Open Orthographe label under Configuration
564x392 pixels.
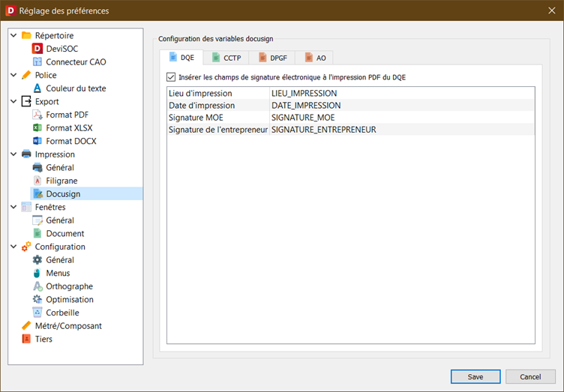pos(70,286)
